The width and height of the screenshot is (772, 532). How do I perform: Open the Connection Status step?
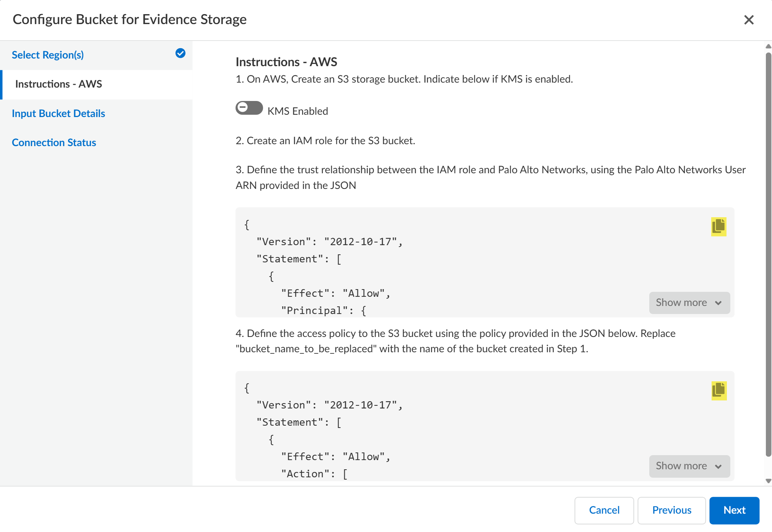[54, 143]
